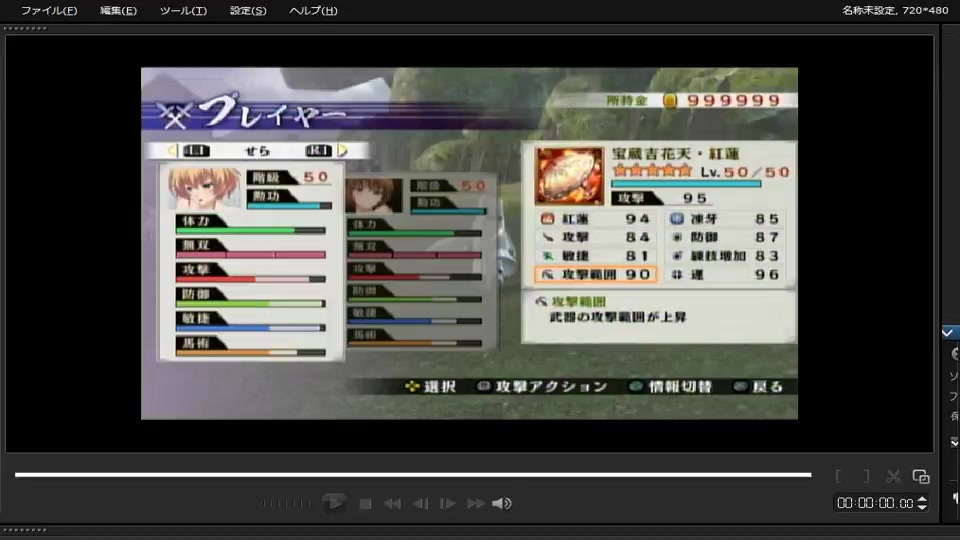Viewport: 960px width, 540px height.
Task: Click the down chevron at right edge
Action: pyautogui.click(x=954, y=442)
